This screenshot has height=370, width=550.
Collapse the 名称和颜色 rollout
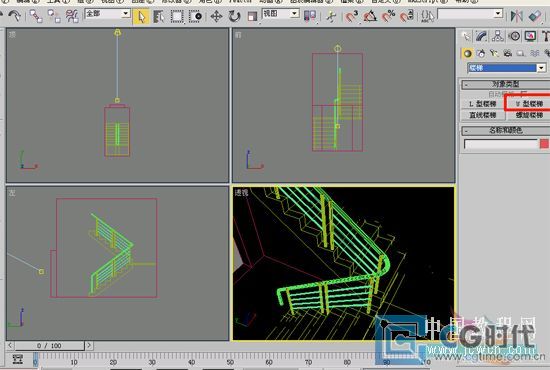pyautogui.click(x=505, y=130)
